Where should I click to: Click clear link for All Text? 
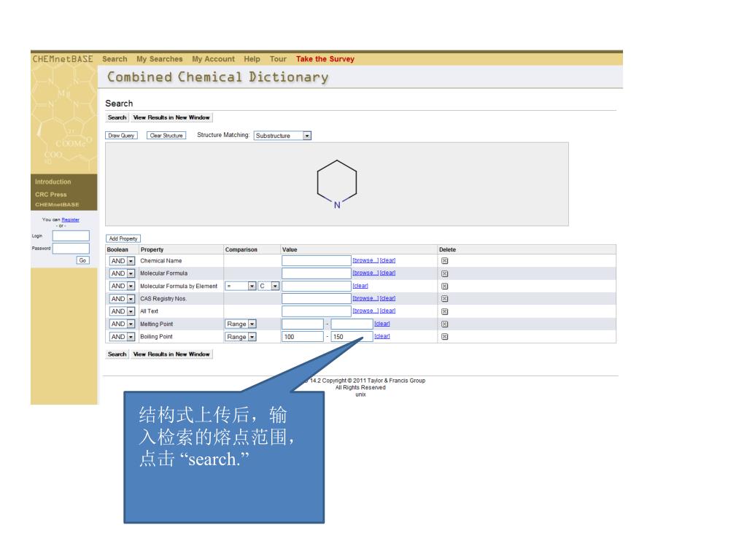point(388,311)
